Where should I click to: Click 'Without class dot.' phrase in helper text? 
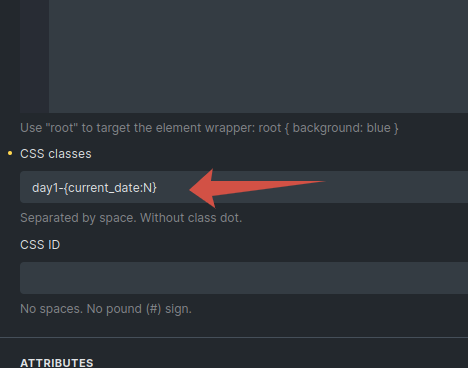(x=191, y=218)
